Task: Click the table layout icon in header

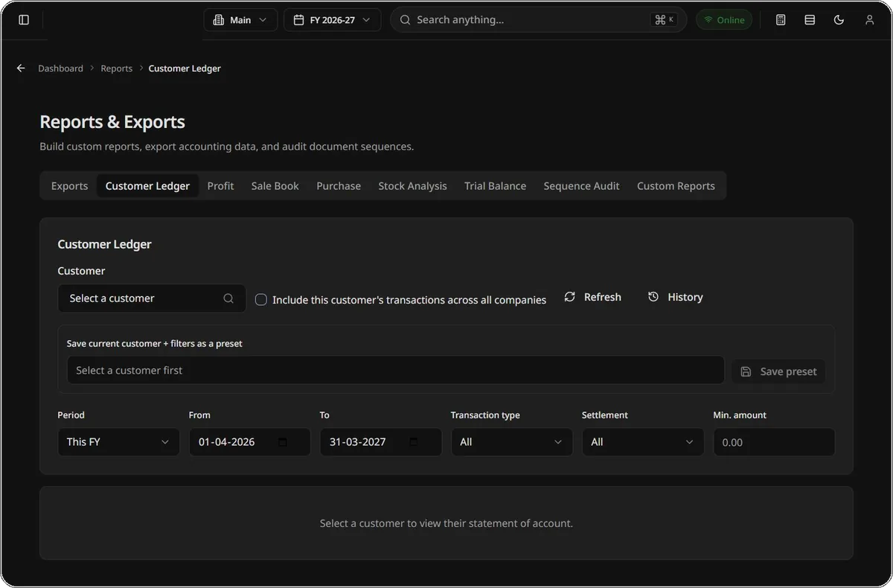Action: (x=810, y=20)
